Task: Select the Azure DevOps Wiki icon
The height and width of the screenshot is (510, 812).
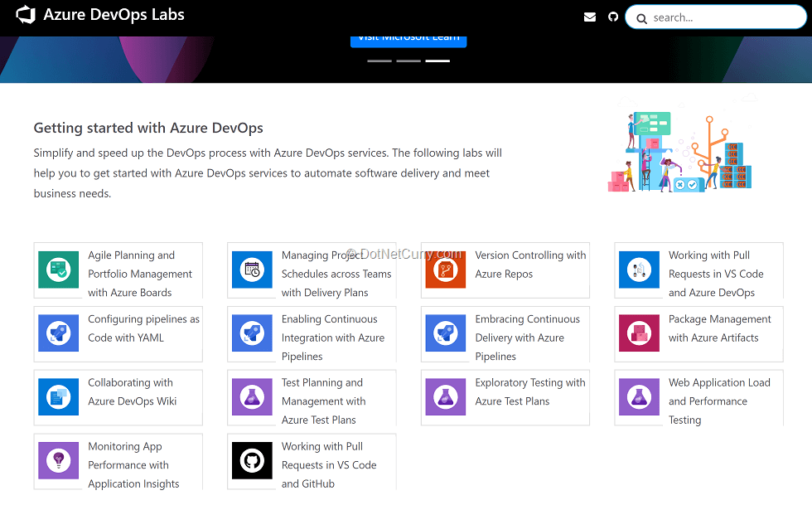Action: point(59,396)
